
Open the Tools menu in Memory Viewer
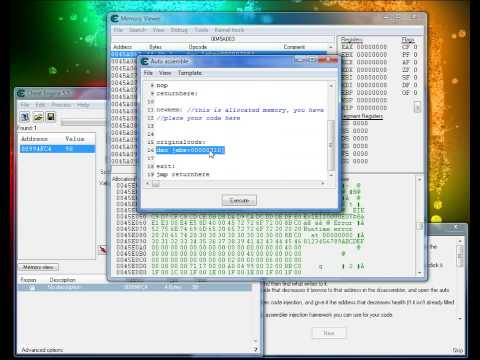click(201, 30)
